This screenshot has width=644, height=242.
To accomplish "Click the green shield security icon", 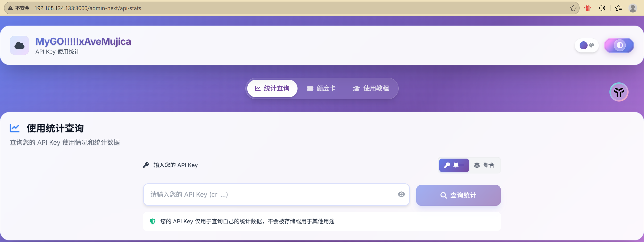I will click(152, 221).
